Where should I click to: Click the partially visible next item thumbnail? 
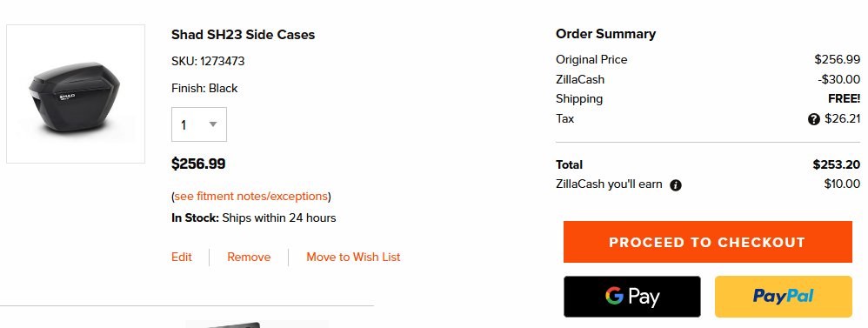[257, 325]
